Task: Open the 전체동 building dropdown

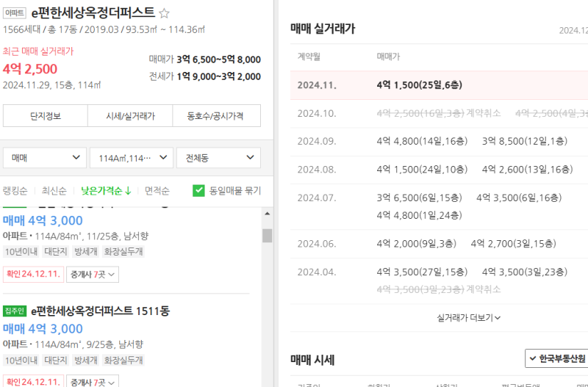Action: (x=218, y=158)
